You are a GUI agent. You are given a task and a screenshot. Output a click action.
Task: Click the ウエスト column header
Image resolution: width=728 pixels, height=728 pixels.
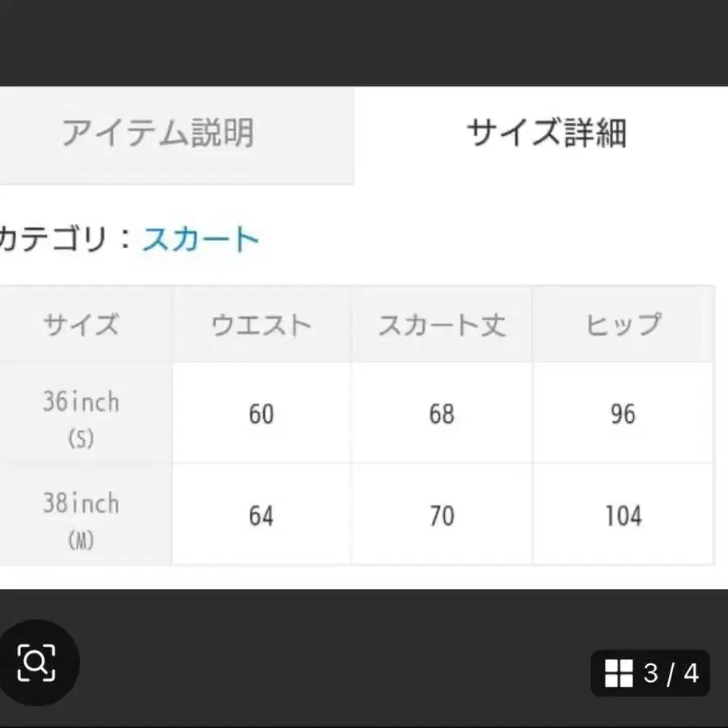(x=261, y=325)
